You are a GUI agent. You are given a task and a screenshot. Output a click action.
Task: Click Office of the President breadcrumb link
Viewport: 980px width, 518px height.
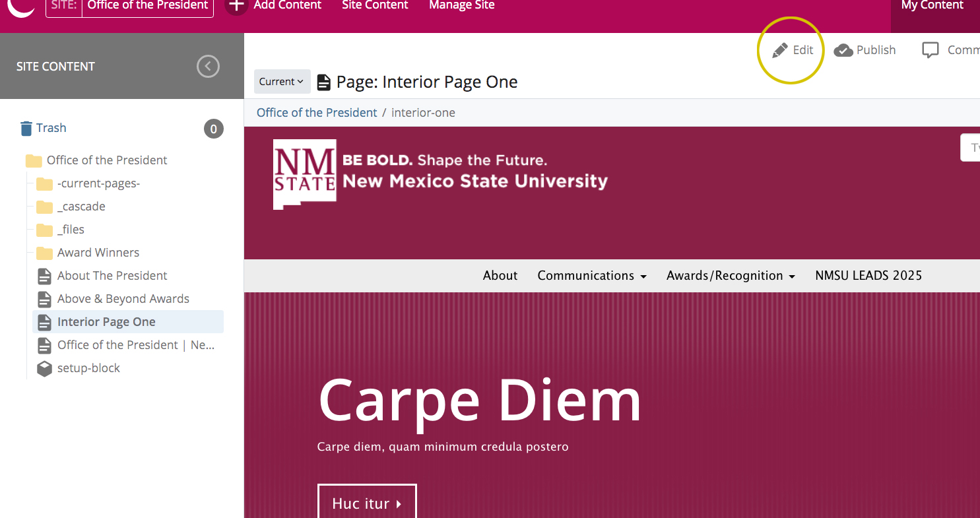click(x=317, y=113)
